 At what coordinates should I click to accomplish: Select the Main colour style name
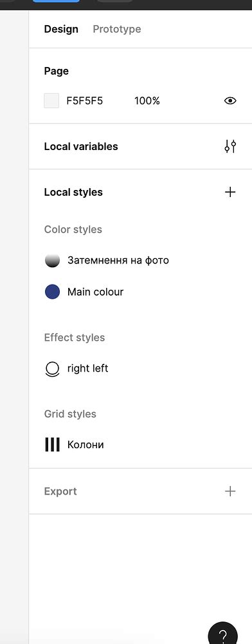96,292
